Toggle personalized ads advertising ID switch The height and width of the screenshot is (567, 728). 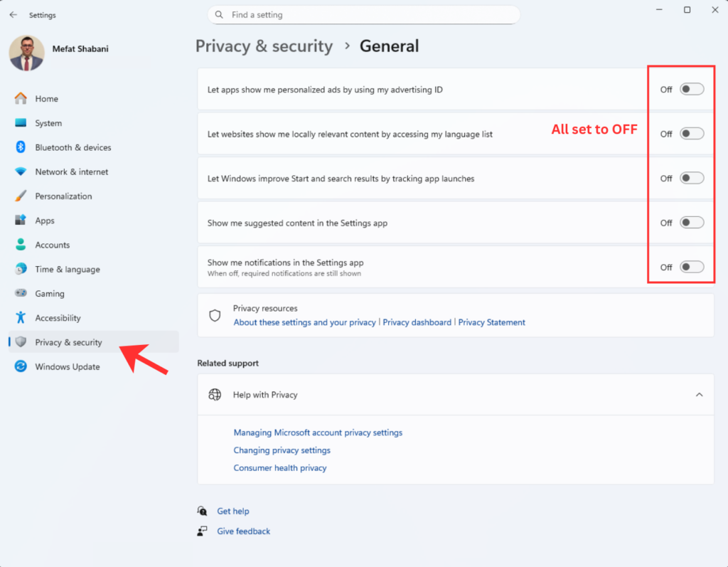pos(692,89)
